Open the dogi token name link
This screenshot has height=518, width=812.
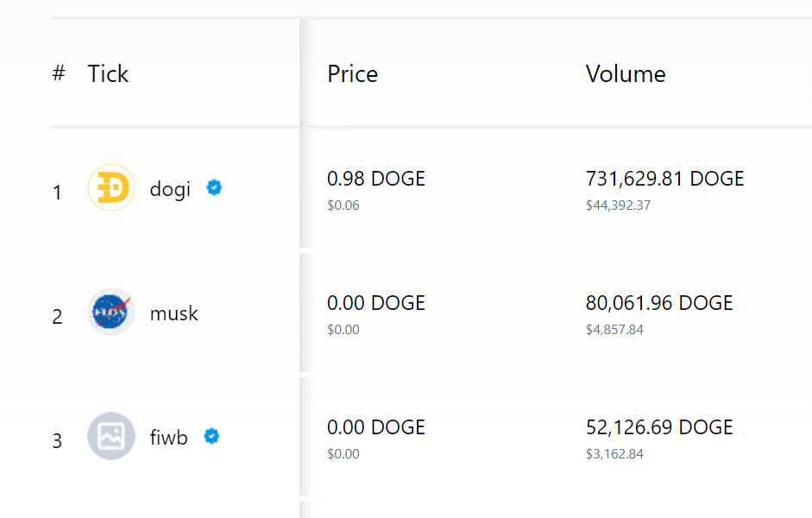[x=170, y=188]
